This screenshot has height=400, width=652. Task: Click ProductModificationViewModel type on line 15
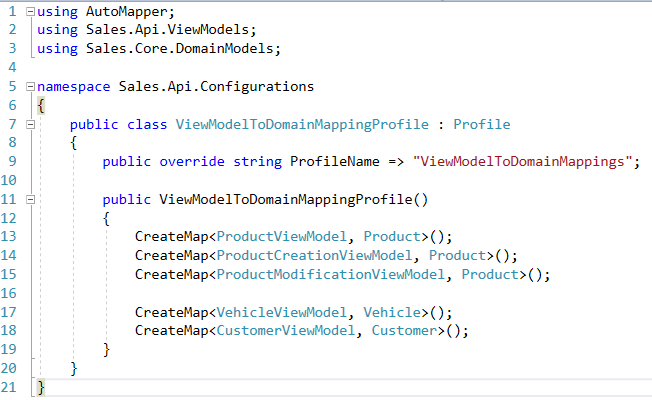(331, 274)
